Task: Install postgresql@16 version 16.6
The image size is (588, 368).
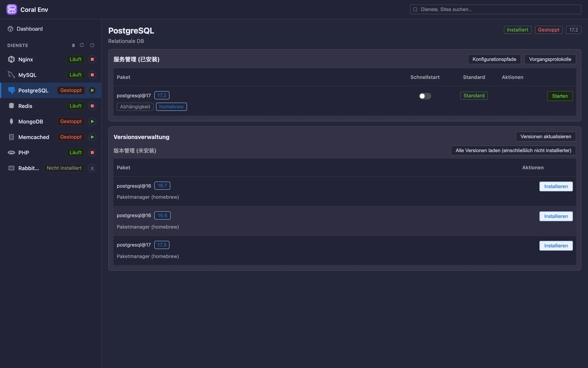Action: point(556,216)
